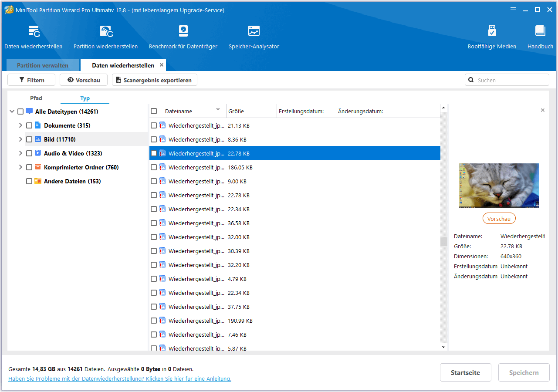Click the Alle Dateitypen monitor icon

click(29, 112)
